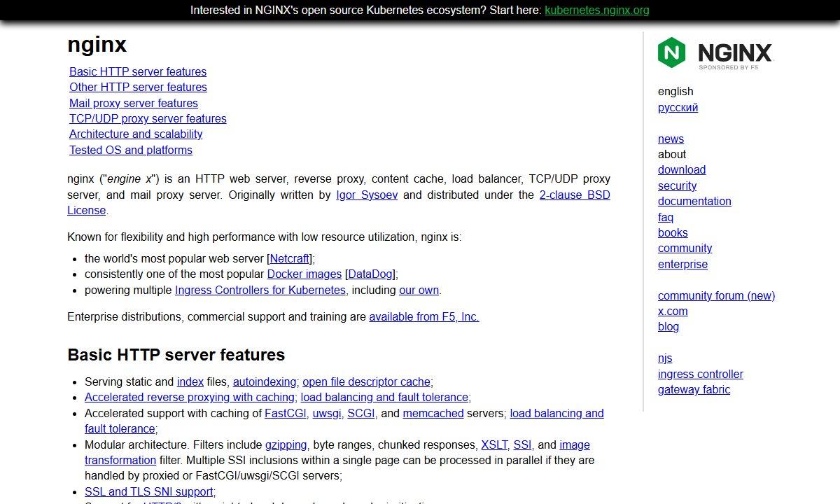The width and height of the screenshot is (840, 504).
Task: Click the NGINX logo image
Action: coord(715,53)
